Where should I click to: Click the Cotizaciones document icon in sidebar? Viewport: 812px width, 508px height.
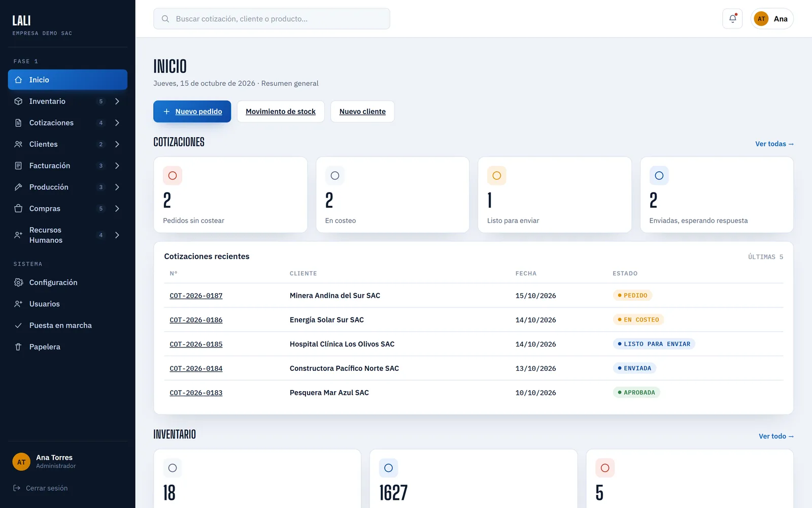click(x=18, y=122)
